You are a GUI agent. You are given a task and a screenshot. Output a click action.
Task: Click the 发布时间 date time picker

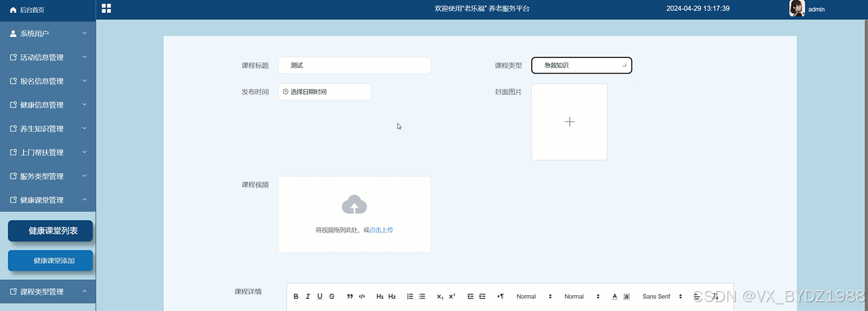coord(324,92)
